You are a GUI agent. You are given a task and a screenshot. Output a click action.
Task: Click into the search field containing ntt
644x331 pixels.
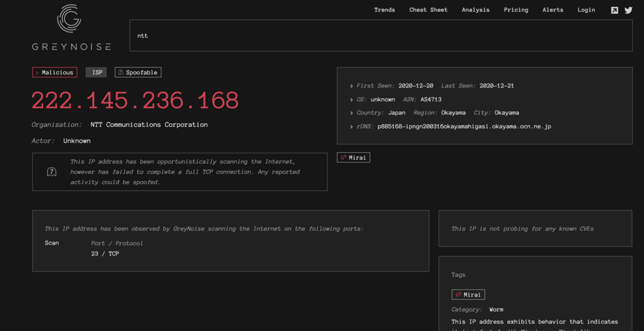[380, 35]
